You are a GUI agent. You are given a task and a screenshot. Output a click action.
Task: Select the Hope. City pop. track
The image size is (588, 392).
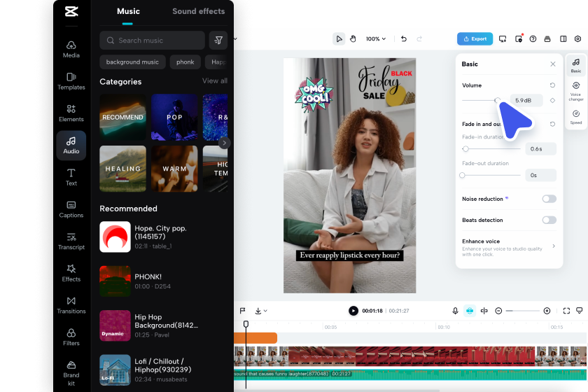click(x=163, y=237)
